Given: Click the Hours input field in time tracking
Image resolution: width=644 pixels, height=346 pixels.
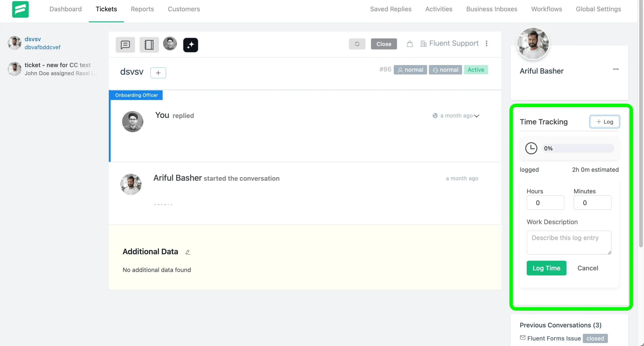Looking at the screenshot, I should (x=546, y=202).
